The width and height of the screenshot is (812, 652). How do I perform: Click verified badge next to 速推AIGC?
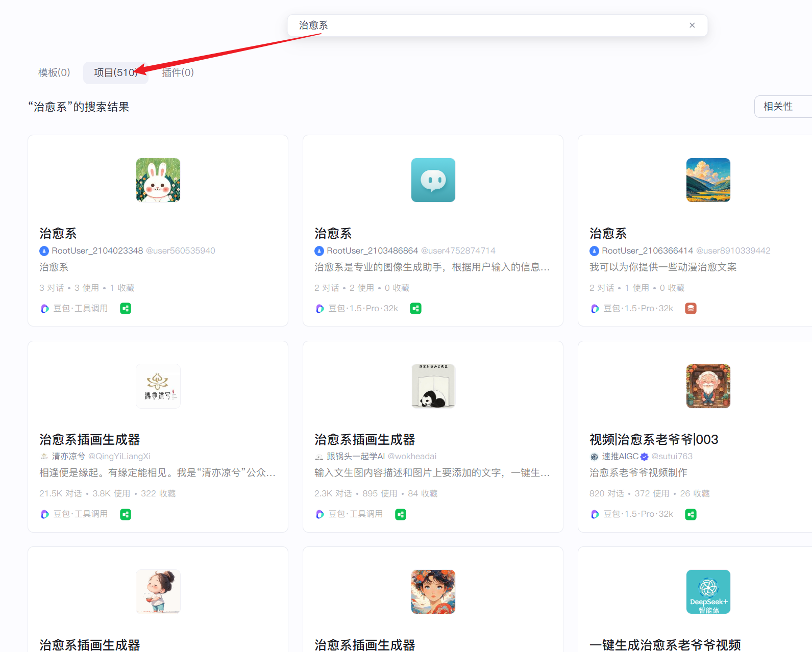point(645,457)
